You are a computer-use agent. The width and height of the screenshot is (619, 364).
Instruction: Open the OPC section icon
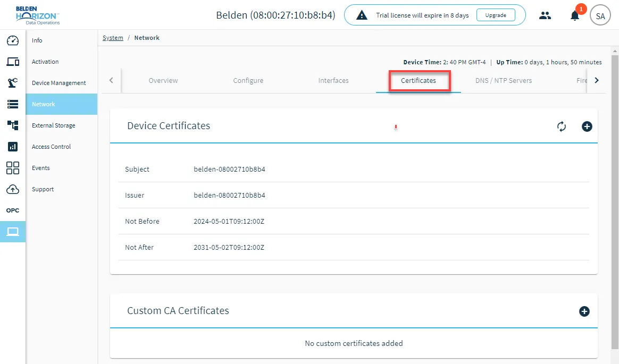[x=13, y=210]
